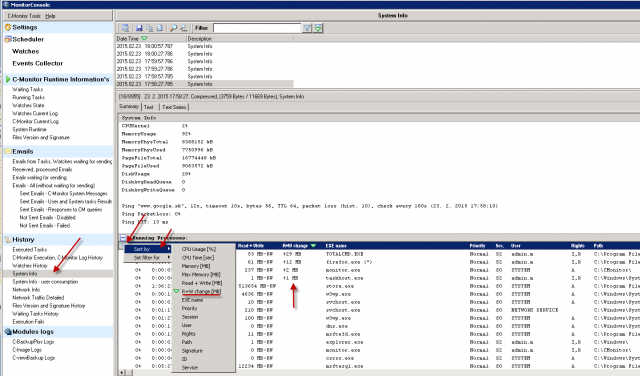Click the funnel icon with green arrow
The width and height of the screenshot is (640, 376).
tap(318, 28)
